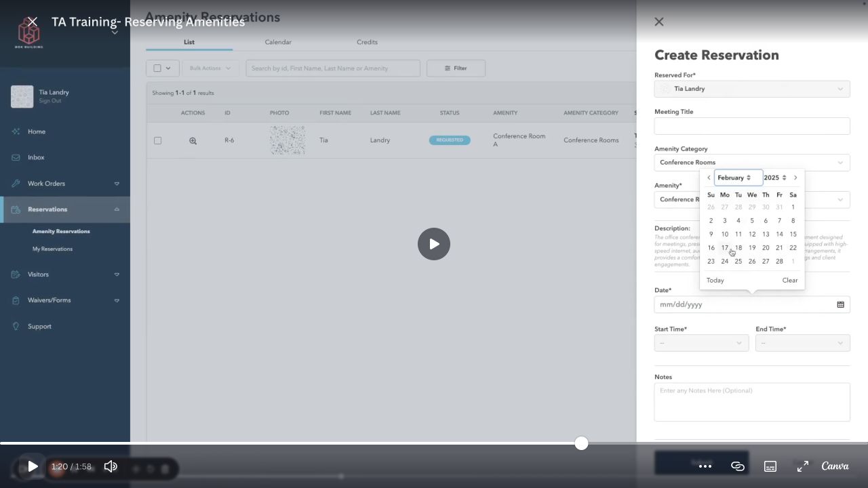
Task: Play the video from the center button
Action: (x=434, y=244)
